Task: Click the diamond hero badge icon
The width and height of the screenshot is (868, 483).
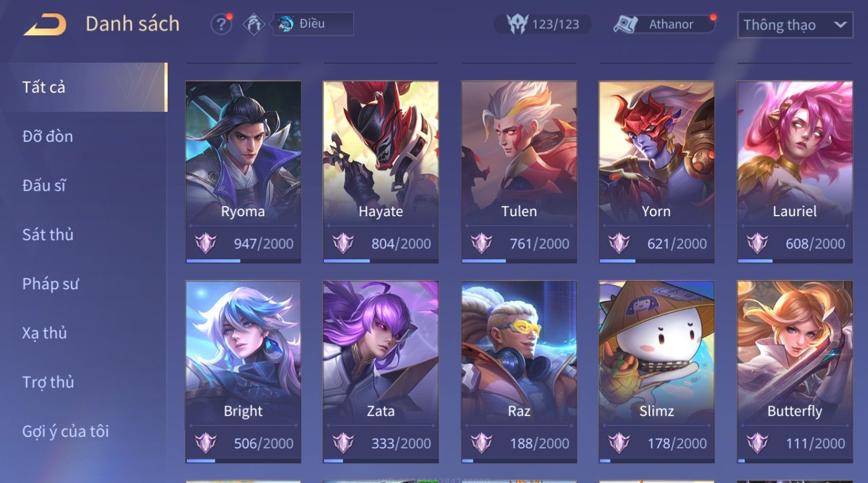Action: point(254,24)
